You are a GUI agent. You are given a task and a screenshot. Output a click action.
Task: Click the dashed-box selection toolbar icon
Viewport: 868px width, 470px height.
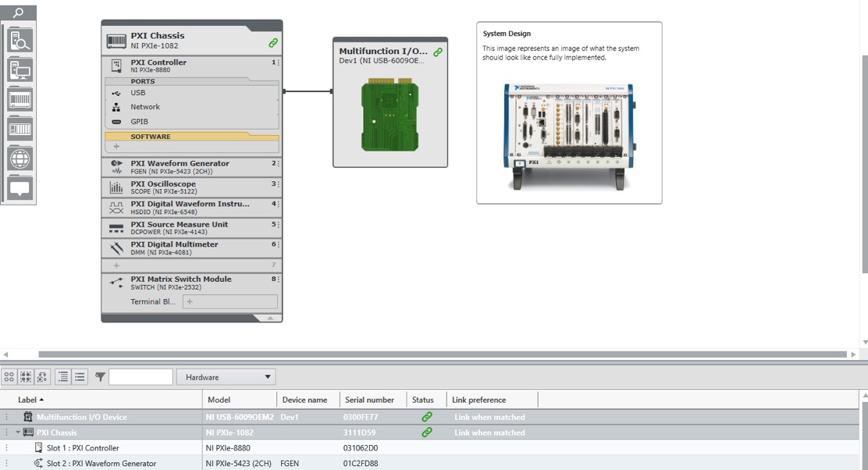pyautogui.click(x=26, y=377)
